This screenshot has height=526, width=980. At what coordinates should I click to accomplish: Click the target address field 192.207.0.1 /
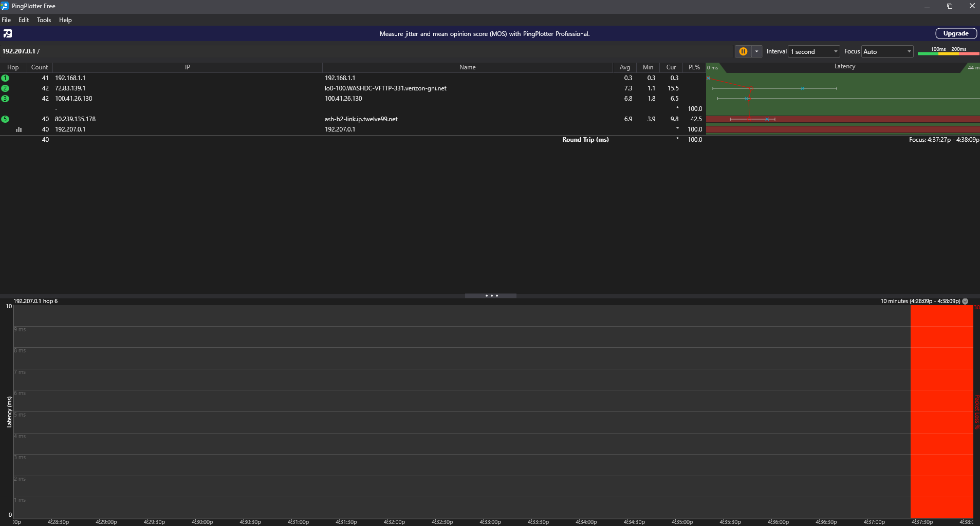(x=21, y=51)
